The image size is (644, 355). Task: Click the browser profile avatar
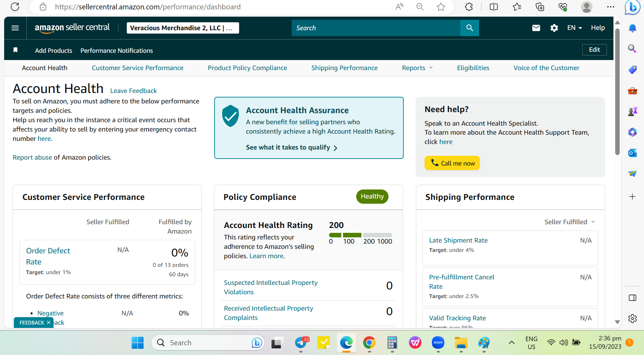(587, 7)
